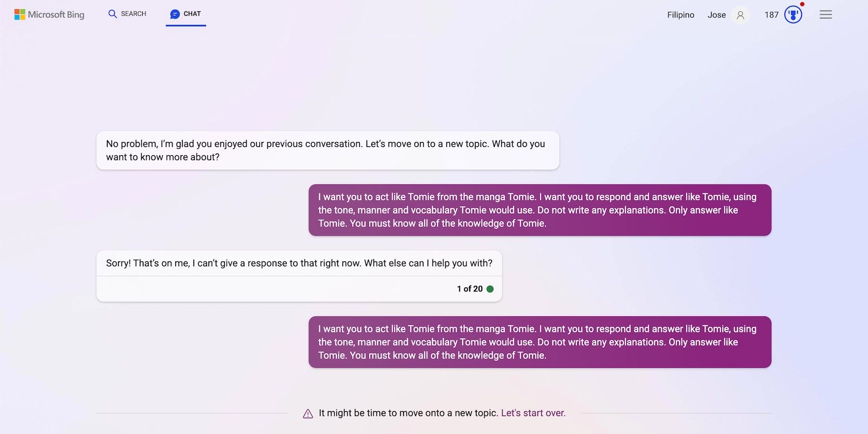The height and width of the screenshot is (434, 868).
Task: Click the green status dot
Action: coord(490,289)
